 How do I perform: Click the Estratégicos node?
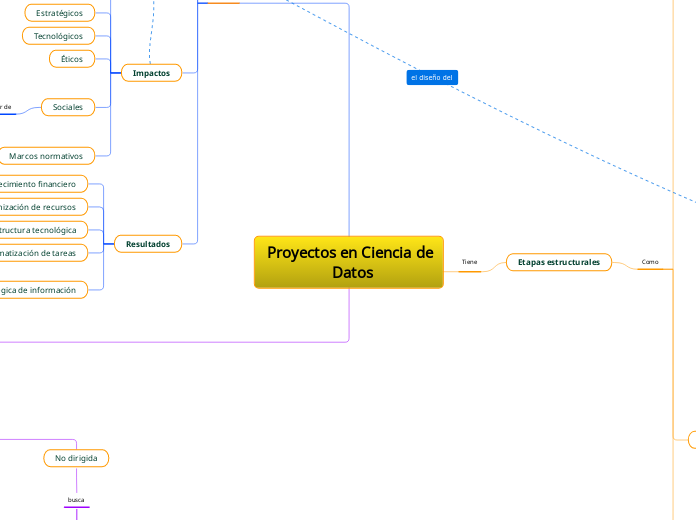[59, 13]
